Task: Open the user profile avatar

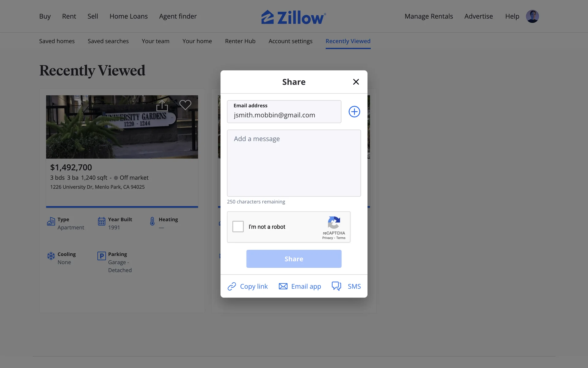Action: pyautogui.click(x=532, y=16)
